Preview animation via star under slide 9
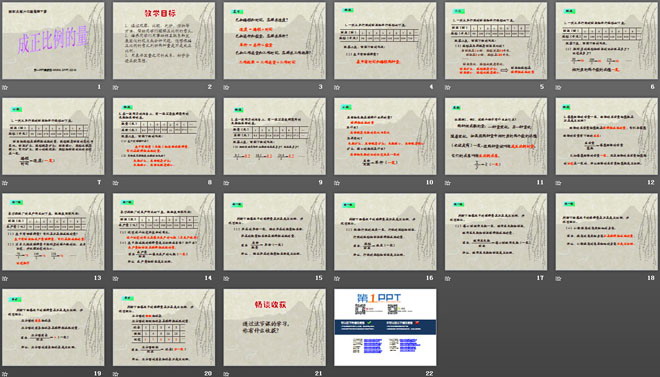 click(x=226, y=183)
